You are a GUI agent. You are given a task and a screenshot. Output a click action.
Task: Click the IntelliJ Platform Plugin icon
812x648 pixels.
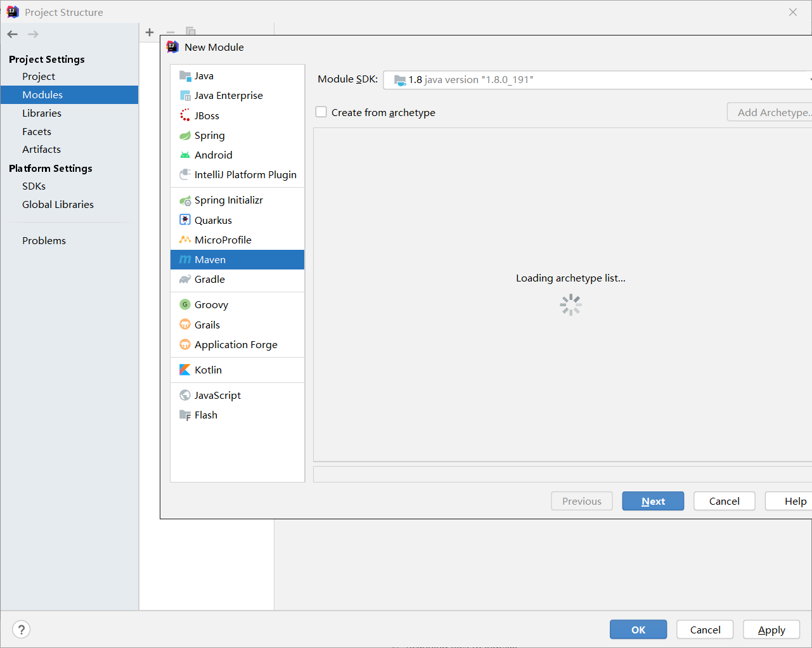[x=185, y=174]
